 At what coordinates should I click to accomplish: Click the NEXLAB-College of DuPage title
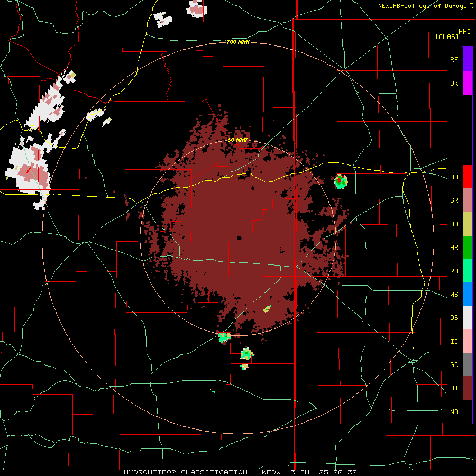coord(423,6)
